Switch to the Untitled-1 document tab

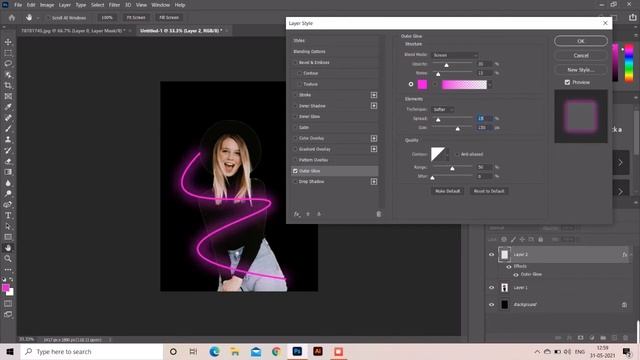click(181, 31)
